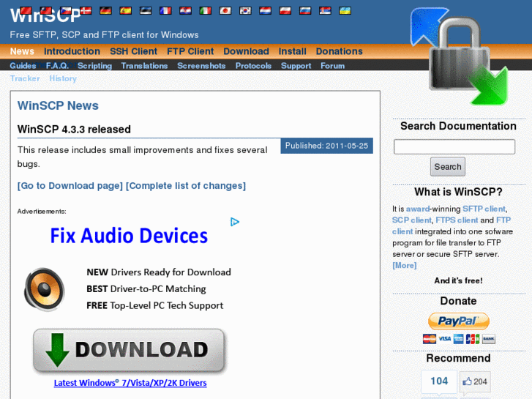Image resolution: width=532 pixels, height=399 pixels.
Task: Open Latest Windows 7/Vista/XP/2K Drivers link
Action: [x=130, y=383]
